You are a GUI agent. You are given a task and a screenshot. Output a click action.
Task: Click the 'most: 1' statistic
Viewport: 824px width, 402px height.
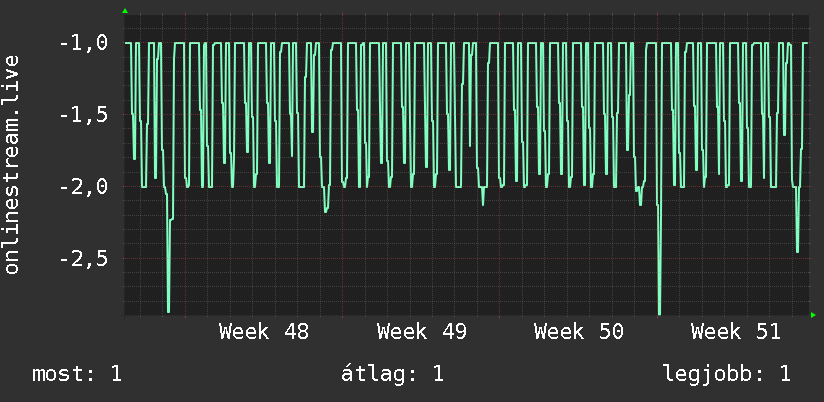(x=77, y=374)
